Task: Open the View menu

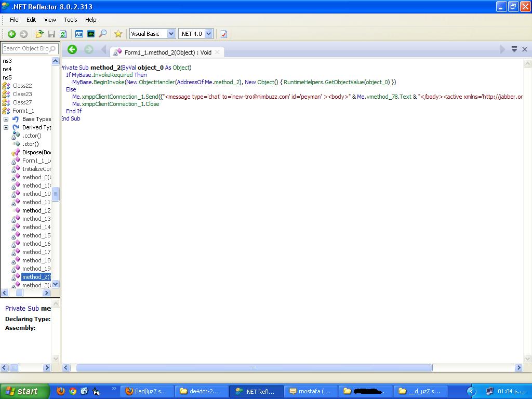Action: click(50, 20)
